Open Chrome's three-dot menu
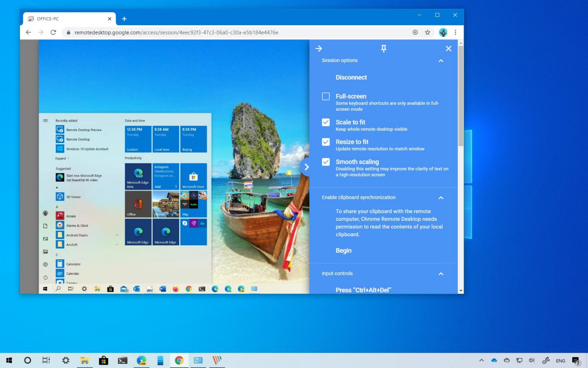 coord(455,33)
